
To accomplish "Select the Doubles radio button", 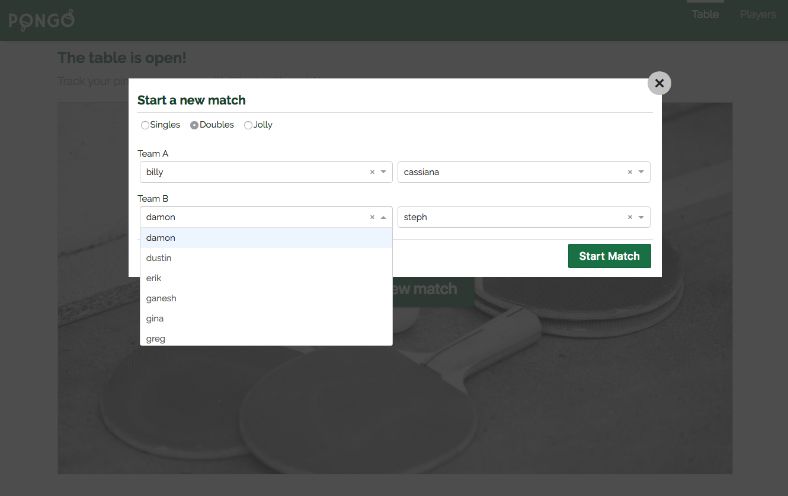I will [x=194, y=125].
